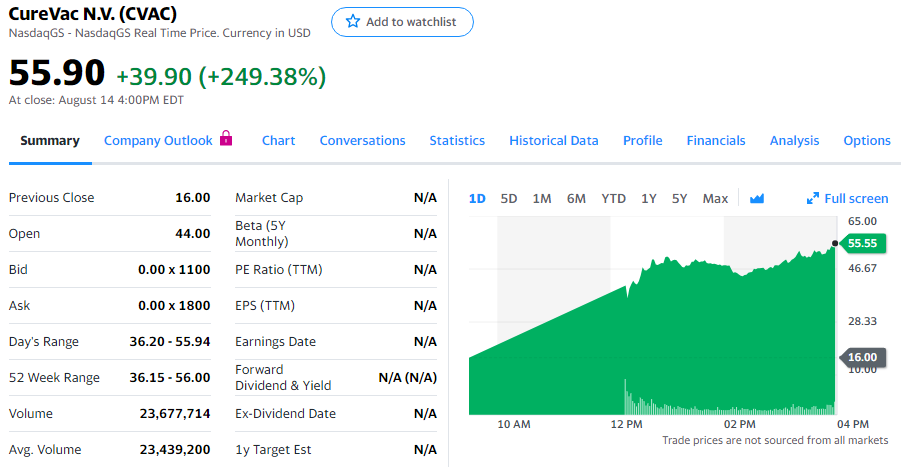Click the 65.00 label on price axis
The height and width of the screenshot is (467, 901).
863,221
